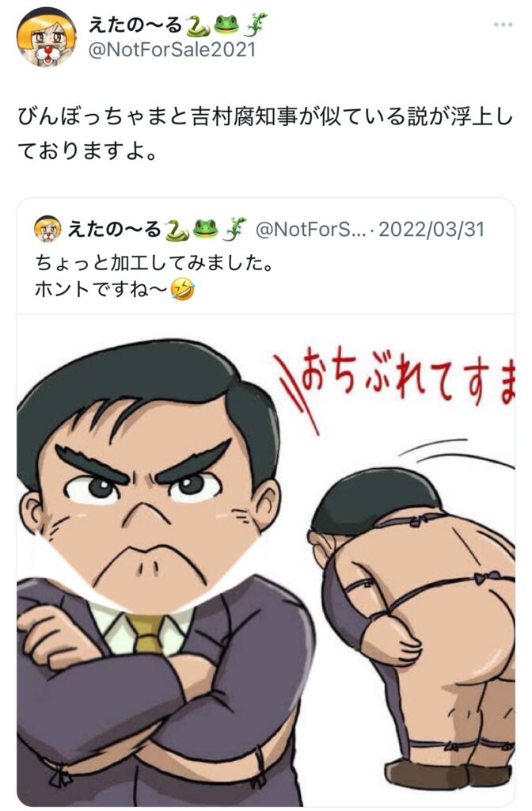532x811 pixels.
Task: Click the snake emoji in the main author name
Action: pyautogui.click(x=197, y=25)
